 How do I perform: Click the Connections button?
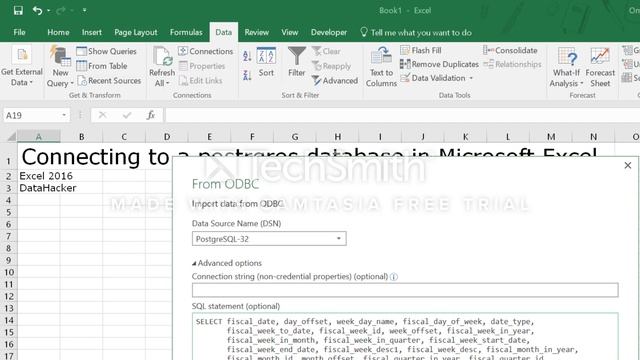coord(205,51)
